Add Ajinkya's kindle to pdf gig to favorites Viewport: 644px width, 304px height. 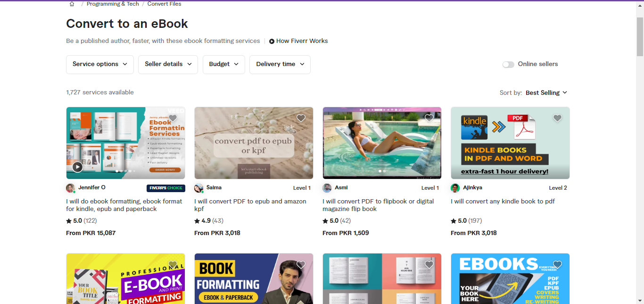pyautogui.click(x=557, y=118)
